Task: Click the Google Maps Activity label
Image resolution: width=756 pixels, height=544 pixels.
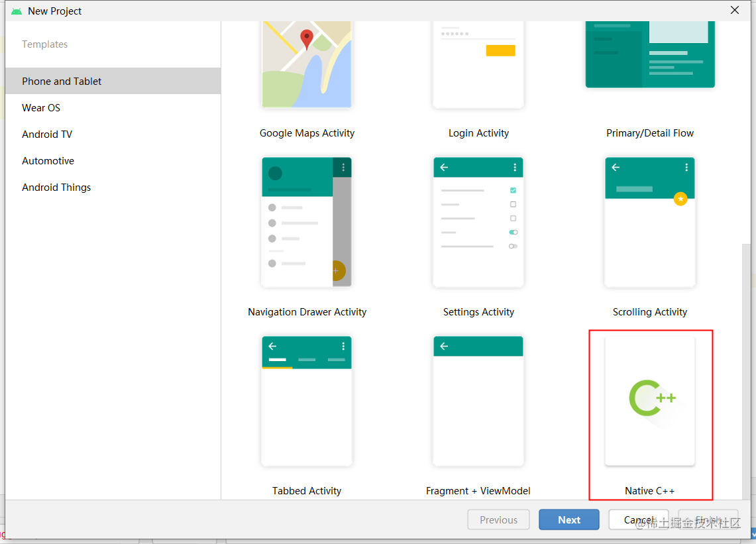Action: click(x=307, y=133)
